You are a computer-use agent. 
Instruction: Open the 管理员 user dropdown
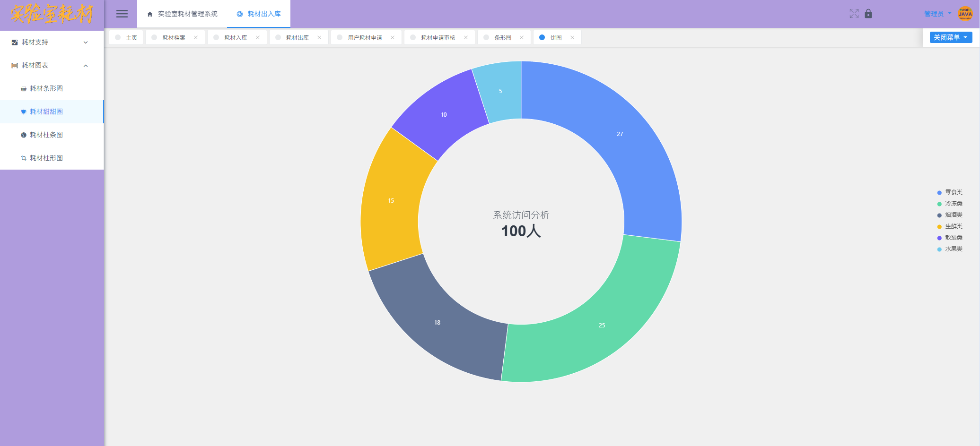937,14
